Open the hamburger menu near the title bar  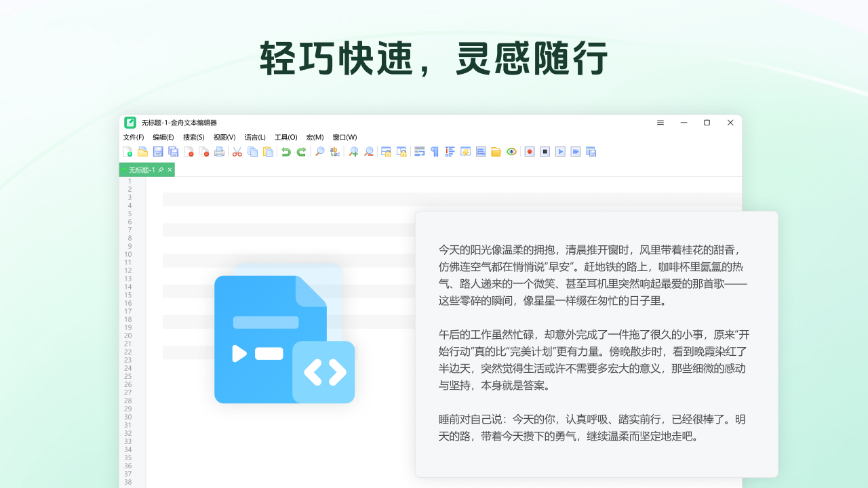click(660, 123)
